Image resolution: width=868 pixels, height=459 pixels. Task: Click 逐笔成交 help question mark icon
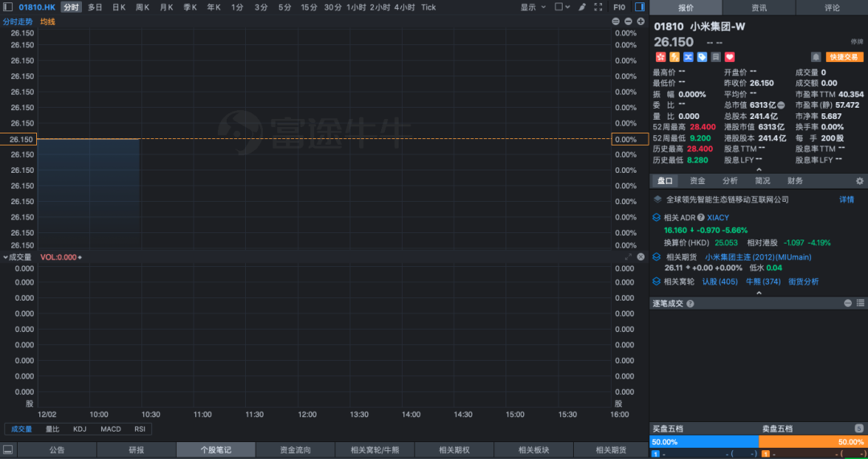point(690,303)
